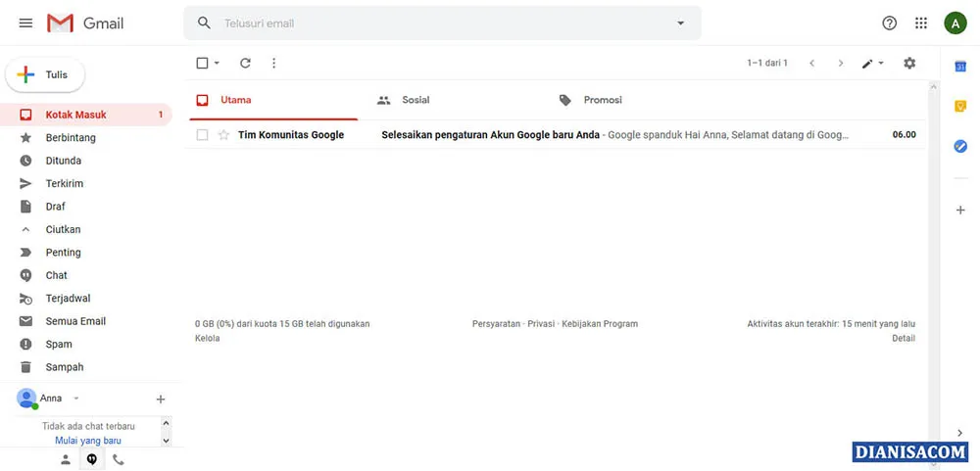
Task: Tick the select-all checkbox
Action: pyautogui.click(x=202, y=63)
